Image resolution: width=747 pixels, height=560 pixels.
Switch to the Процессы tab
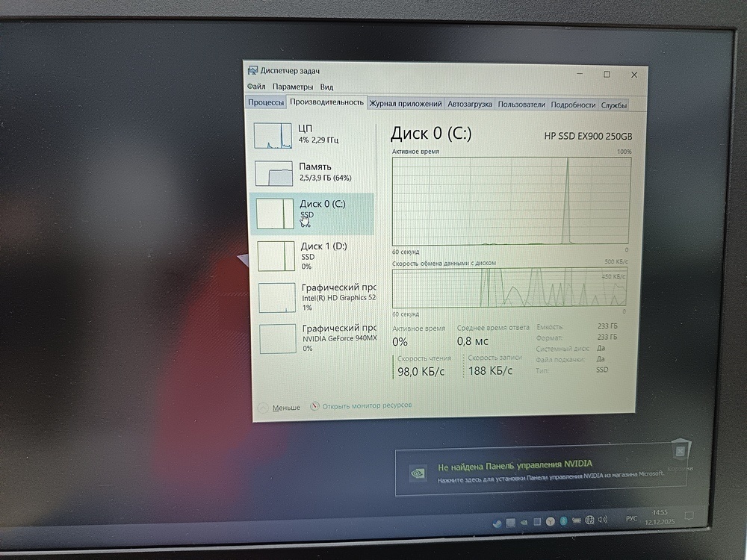pyautogui.click(x=265, y=102)
